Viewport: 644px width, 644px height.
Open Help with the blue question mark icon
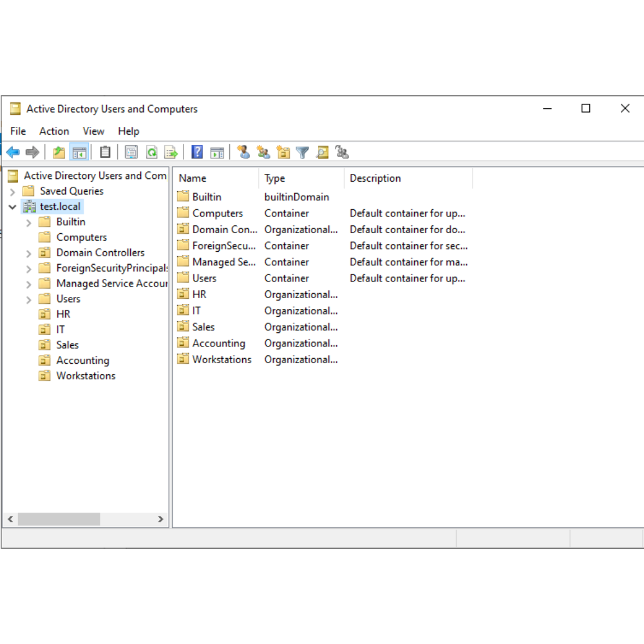coord(197,152)
